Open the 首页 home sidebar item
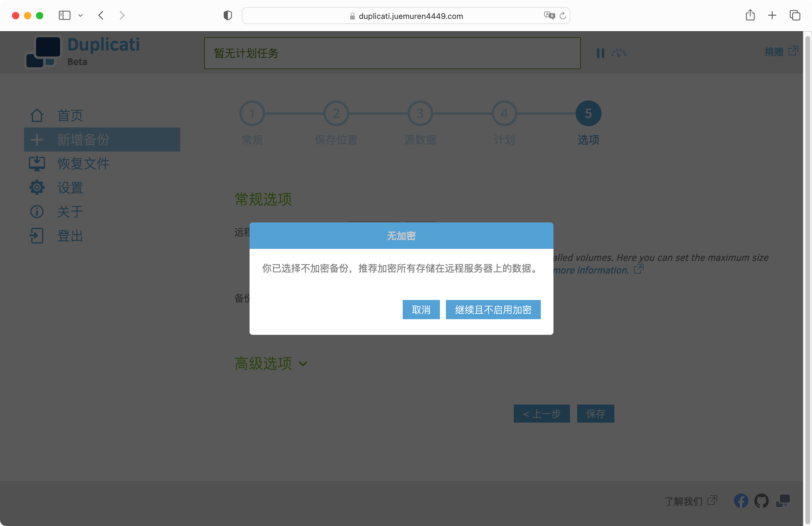This screenshot has height=526, width=812. click(x=70, y=115)
